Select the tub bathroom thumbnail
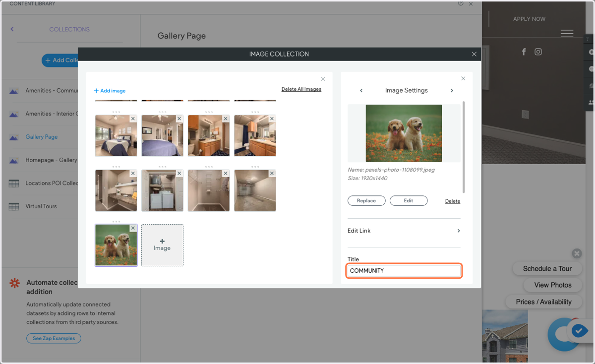Viewport: 595px width, 364px height. (255, 136)
